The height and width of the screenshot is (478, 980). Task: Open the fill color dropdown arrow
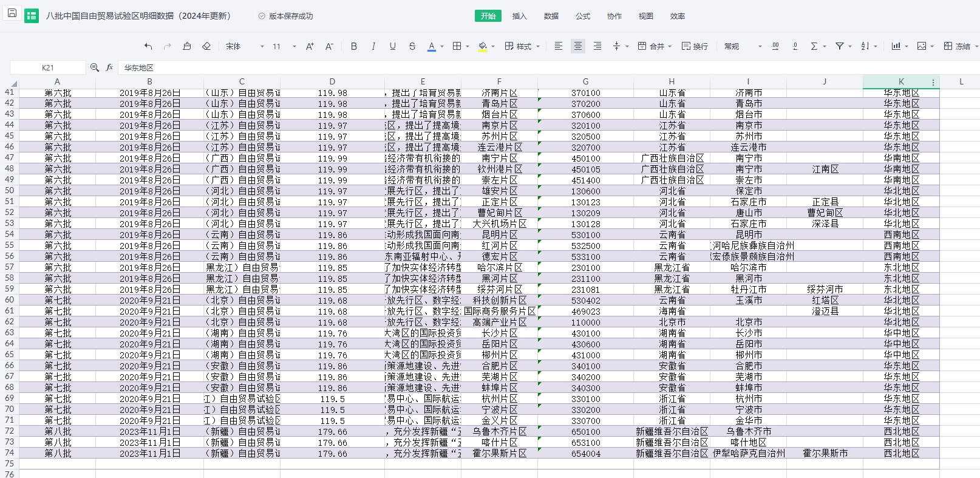493,46
